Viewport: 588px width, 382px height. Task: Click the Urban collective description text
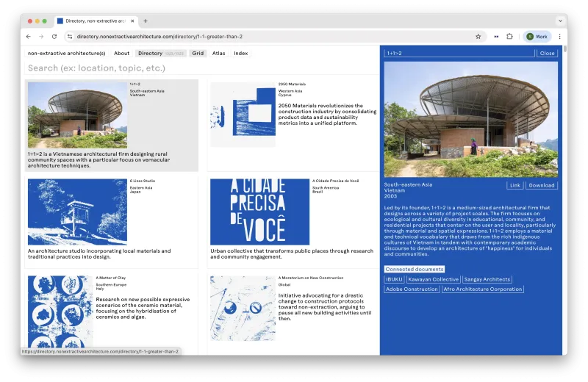tap(292, 253)
